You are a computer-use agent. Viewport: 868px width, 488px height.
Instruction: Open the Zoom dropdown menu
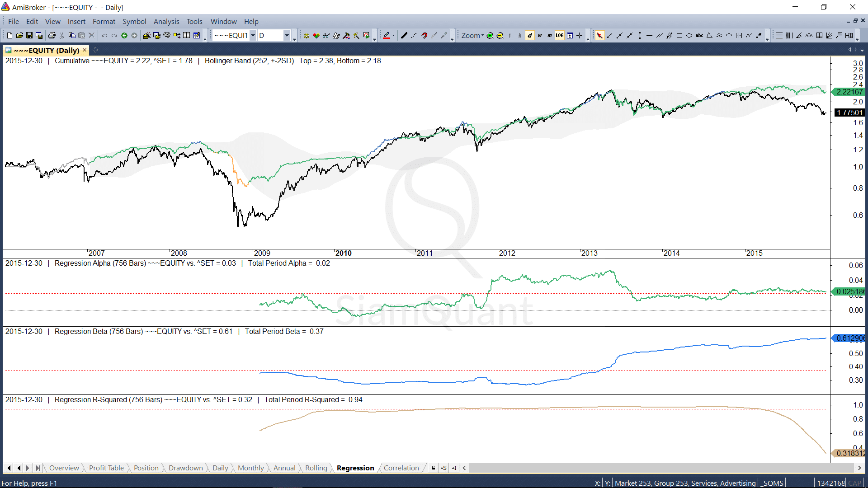click(x=472, y=36)
